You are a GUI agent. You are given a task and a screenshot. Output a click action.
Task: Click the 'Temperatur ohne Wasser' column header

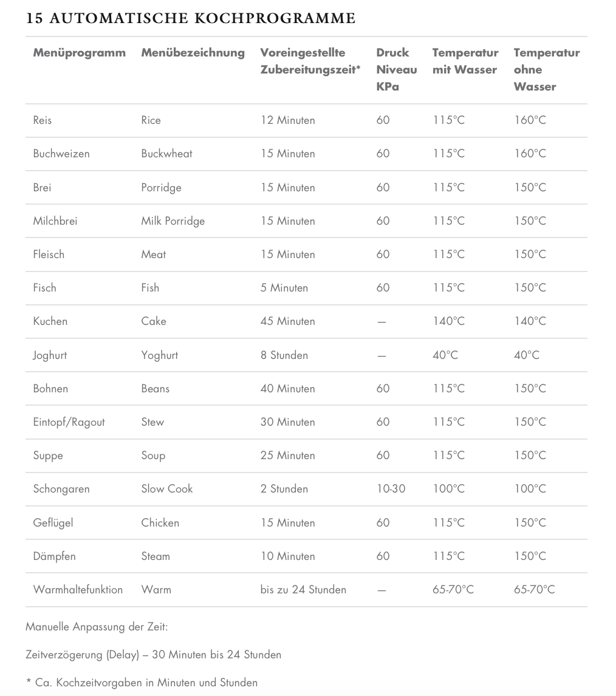546,69
